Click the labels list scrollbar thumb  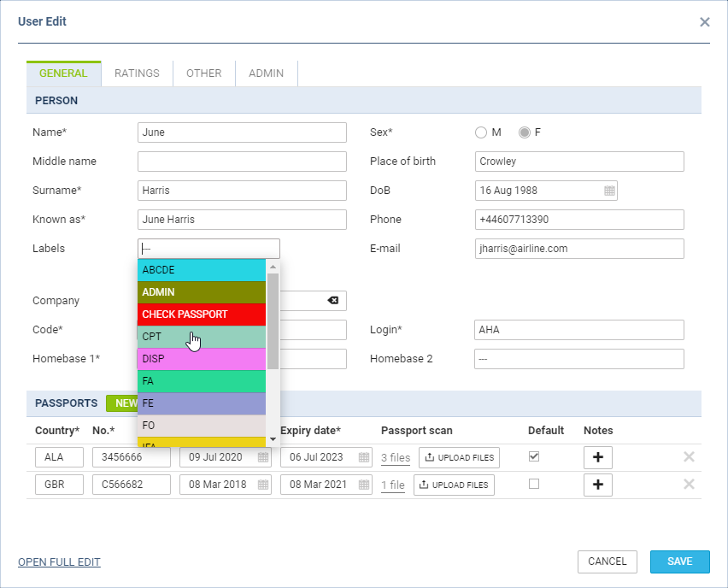pyautogui.click(x=273, y=321)
